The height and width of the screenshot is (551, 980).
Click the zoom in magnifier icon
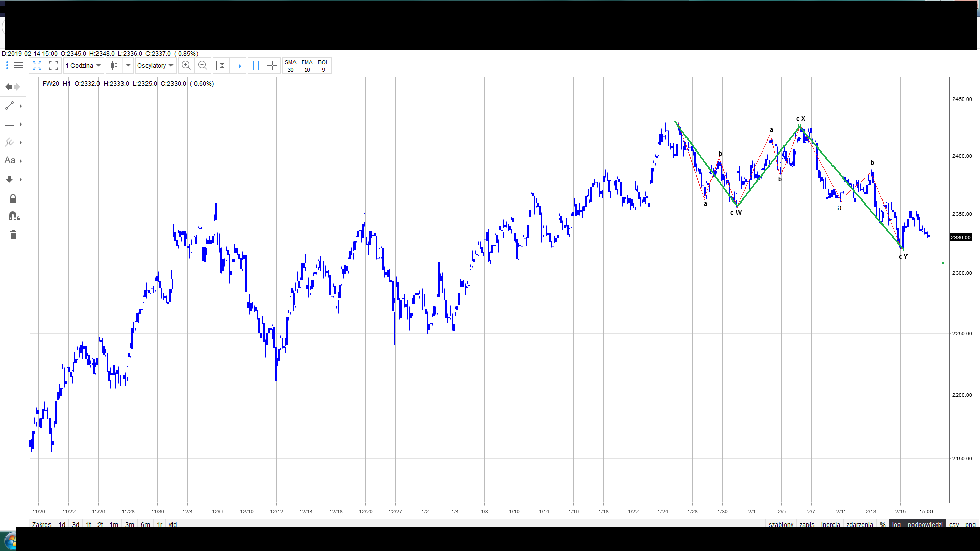click(x=186, y=65)
